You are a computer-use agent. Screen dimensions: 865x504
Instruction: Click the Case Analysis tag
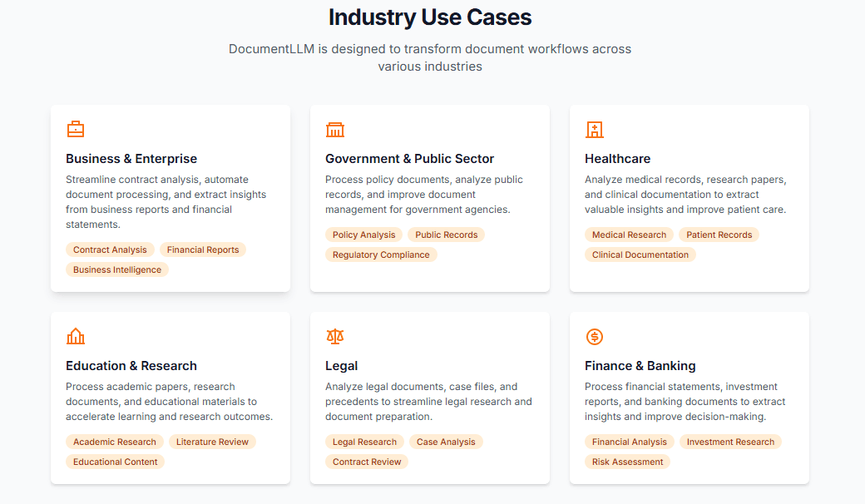tap(446, 442)
